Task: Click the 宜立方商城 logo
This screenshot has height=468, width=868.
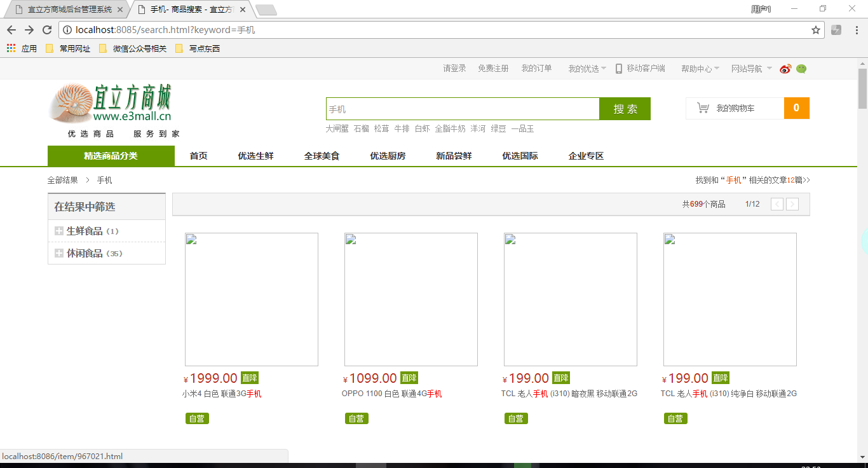Action: coord(114,110)
